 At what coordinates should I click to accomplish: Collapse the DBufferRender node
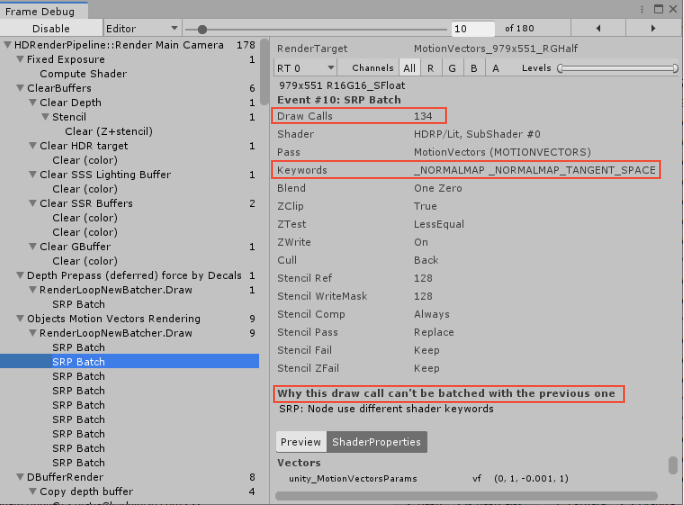20,477
